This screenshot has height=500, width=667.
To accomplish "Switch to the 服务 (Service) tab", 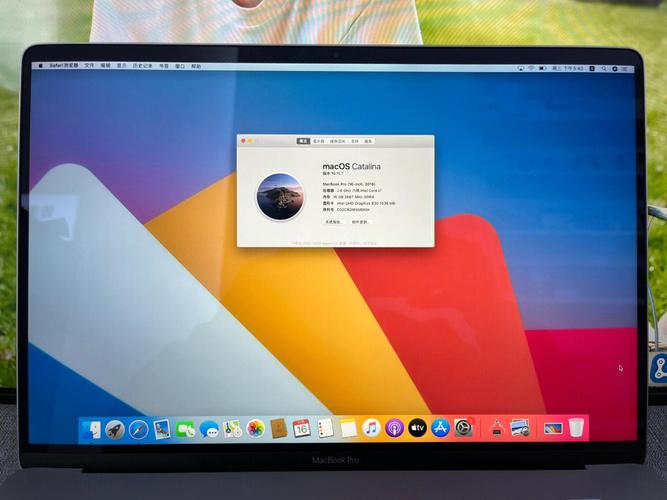I will (x=368, y=141).
